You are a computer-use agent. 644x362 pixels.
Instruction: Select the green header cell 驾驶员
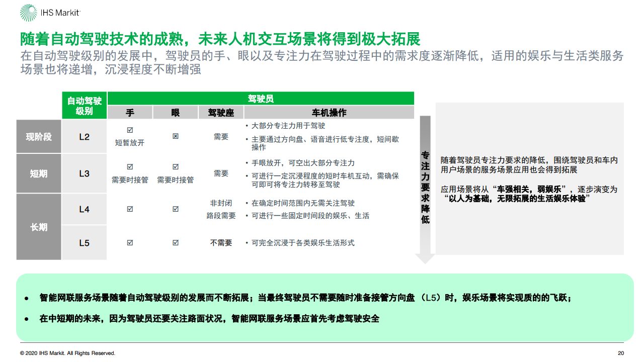coord(261,99)
